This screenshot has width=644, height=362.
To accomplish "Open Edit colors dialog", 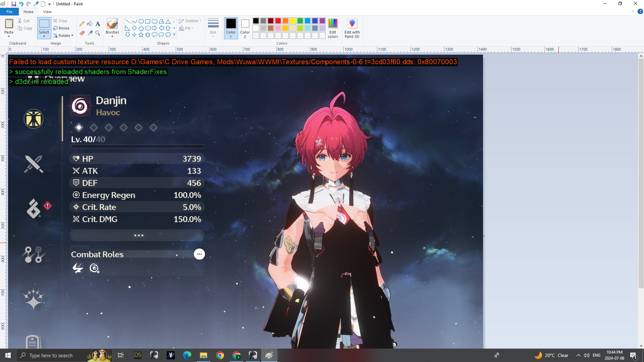I will (333, 28).
